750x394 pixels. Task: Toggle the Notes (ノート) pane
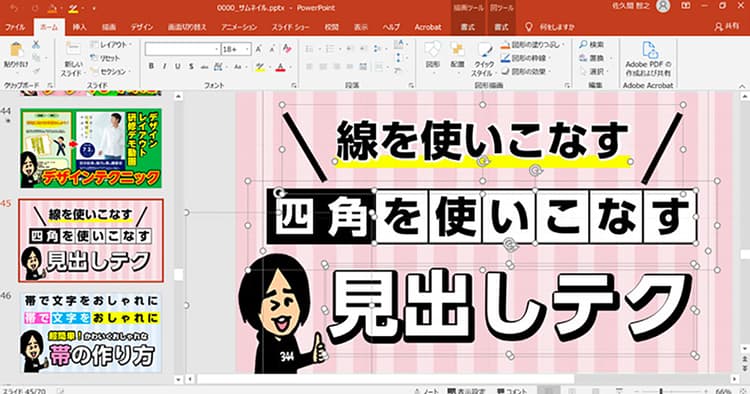[427, 391]
